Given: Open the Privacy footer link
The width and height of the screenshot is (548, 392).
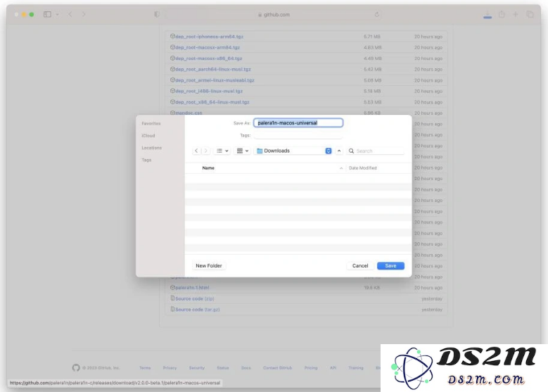Looking at the screenshot, I should [170, 368].
